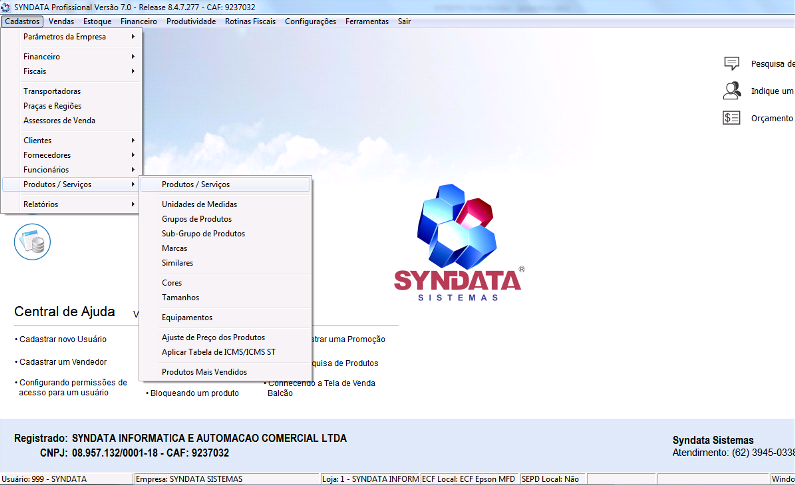Select Produtos Mais Vendidos
Screen dimensions: 795x485
(225, 372)
